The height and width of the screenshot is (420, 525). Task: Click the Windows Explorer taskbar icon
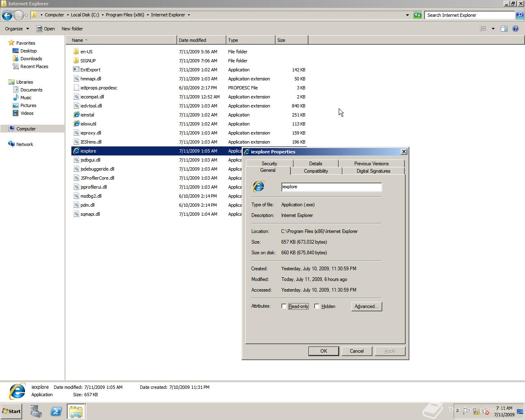[x=76, y=411]
